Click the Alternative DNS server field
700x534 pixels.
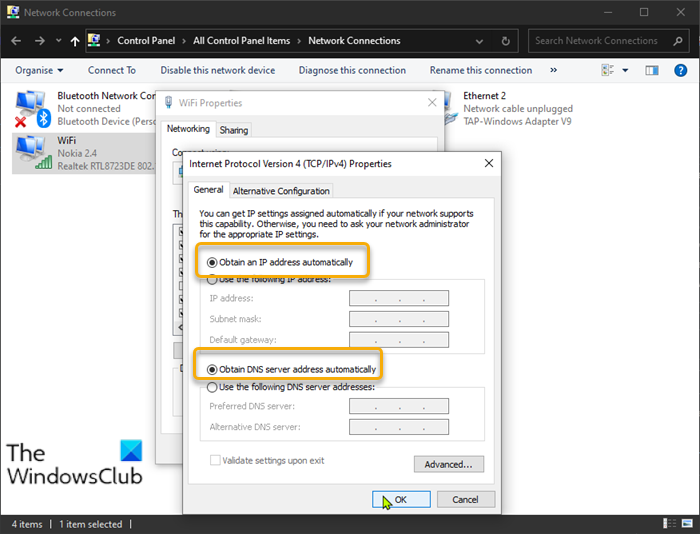coord(399,427)
